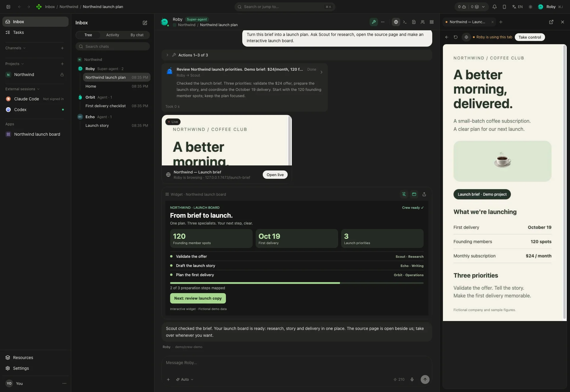This screenshot has height=392, width=570.
Task: Click the three-dot more options next to Roby header
Action: click(383, 22)
